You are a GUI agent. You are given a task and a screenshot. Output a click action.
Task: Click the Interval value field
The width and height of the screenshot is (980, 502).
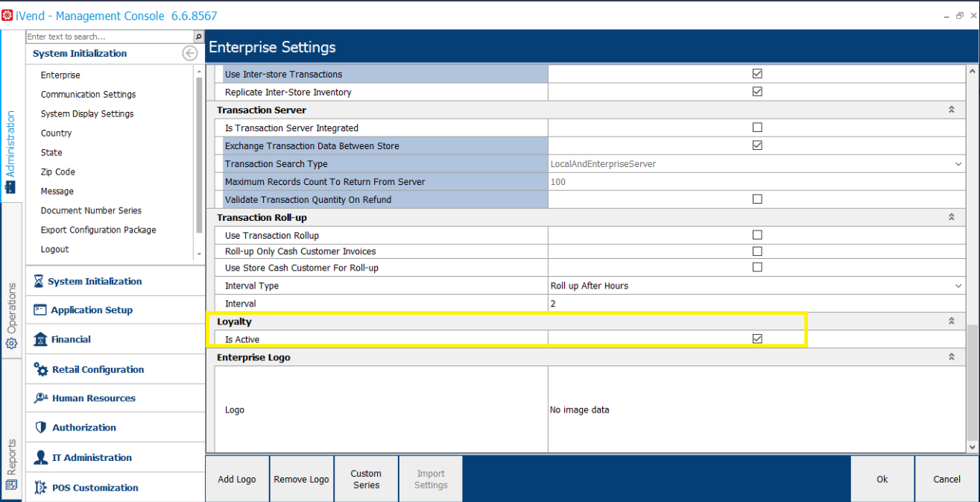[756, 304]
